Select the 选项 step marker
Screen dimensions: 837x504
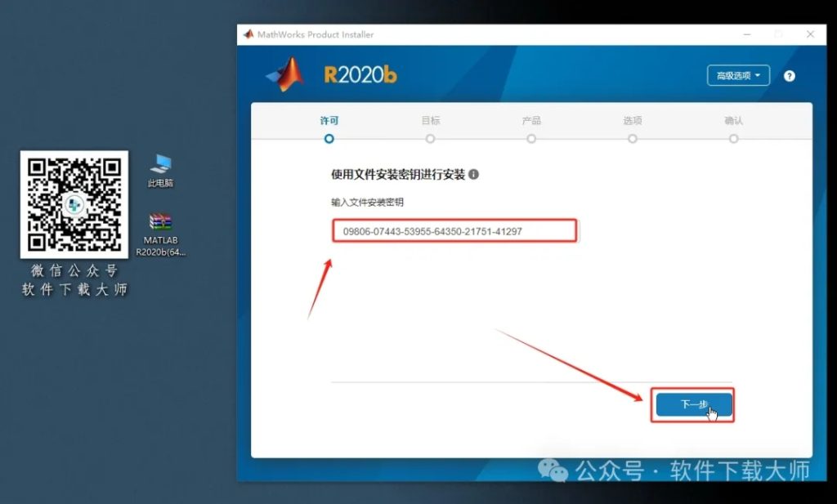(x=632, y=139)
